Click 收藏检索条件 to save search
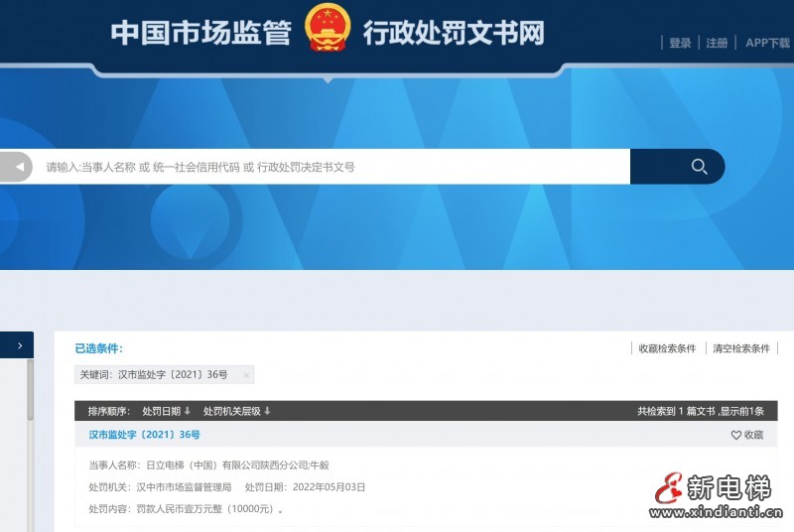This screenshot has width=794, height=532. pyautogui.click(x=666, y=348)
